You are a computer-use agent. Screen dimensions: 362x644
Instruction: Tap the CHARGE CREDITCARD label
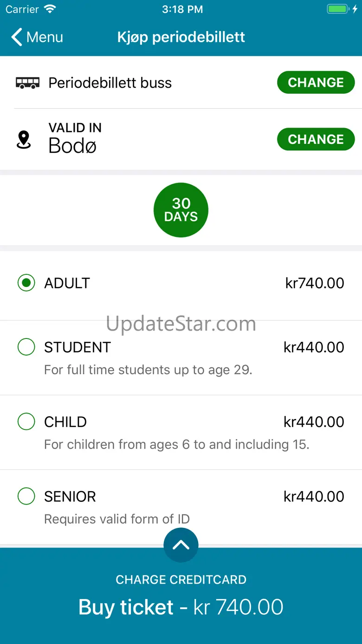(x=181, y=579)
